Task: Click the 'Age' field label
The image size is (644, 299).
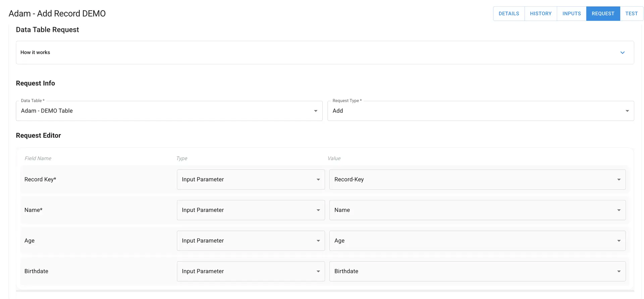Action: (30, 241)
